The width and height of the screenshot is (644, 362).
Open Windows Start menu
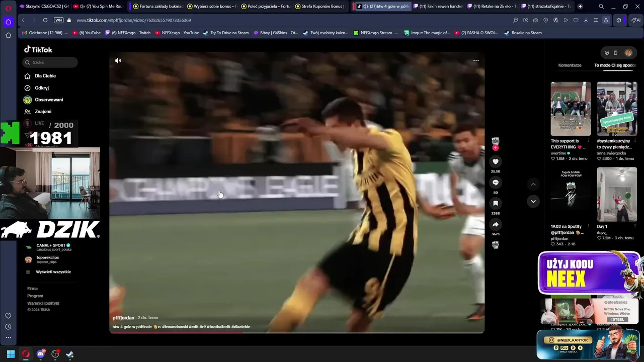click(x=11, y=354)
